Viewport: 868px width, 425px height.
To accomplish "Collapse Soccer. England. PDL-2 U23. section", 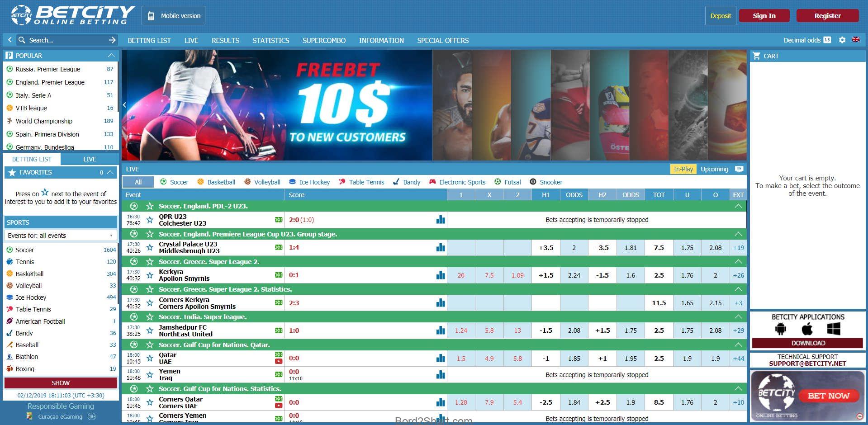I will [738, 206].
